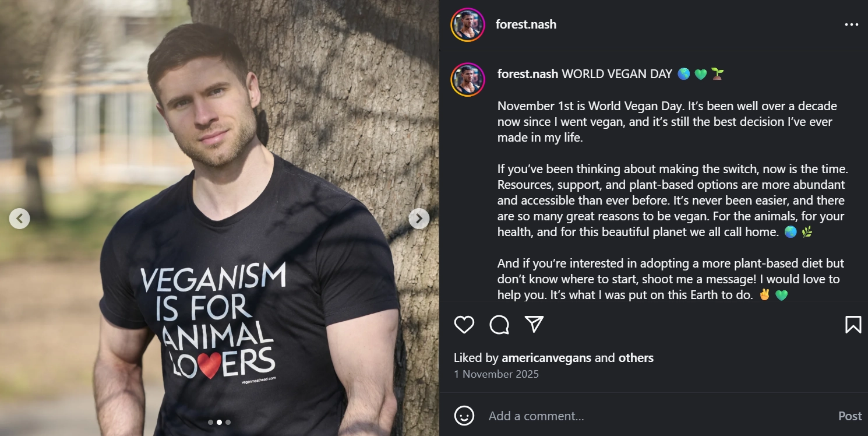Go to next photo in carousel
This screenshot has height=436, width=868.
419,219
